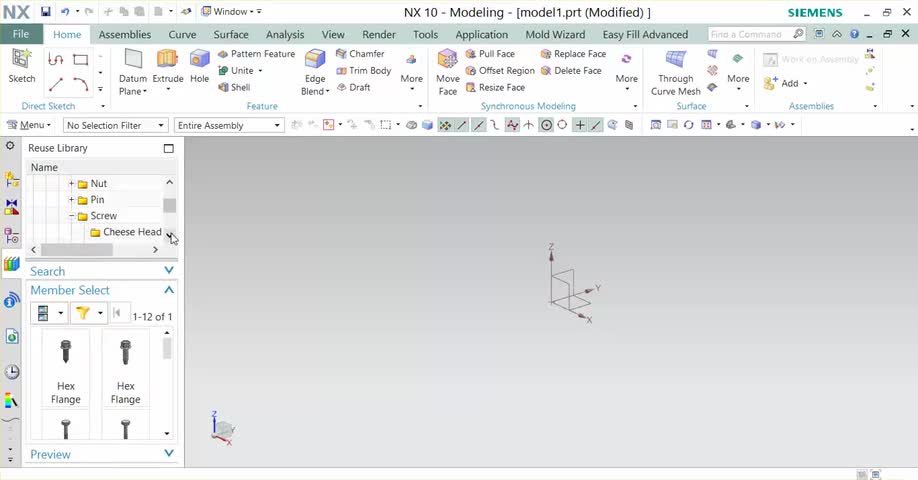The height and width of the screenshot is (480, 918).
Task: Choose Resize Face command
Action: tap(495, 87)
